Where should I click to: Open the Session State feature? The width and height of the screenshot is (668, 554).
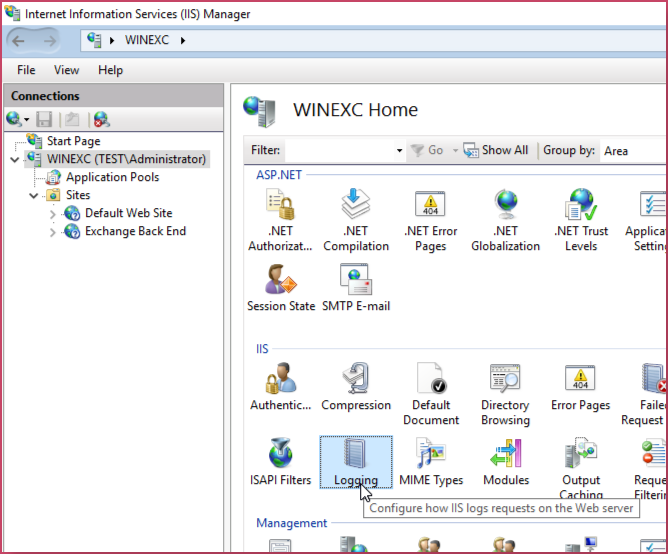point(281,288)
